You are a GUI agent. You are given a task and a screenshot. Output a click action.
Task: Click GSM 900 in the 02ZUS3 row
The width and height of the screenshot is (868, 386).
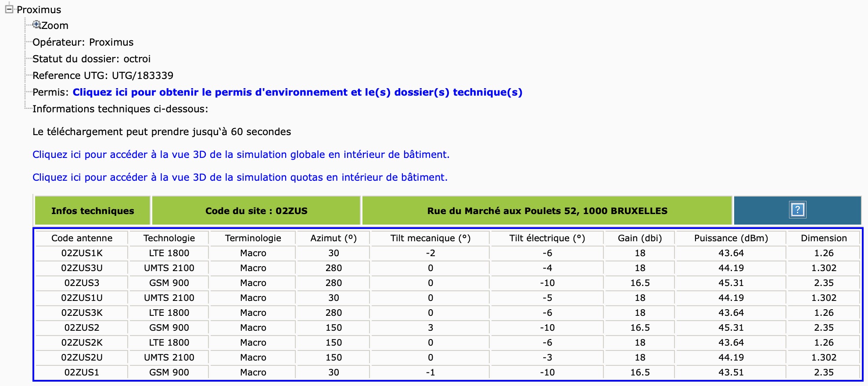pos(169,283)
